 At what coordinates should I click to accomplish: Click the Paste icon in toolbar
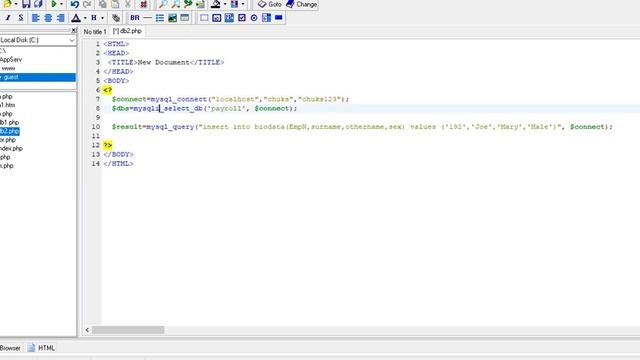[x=116, y=4]
